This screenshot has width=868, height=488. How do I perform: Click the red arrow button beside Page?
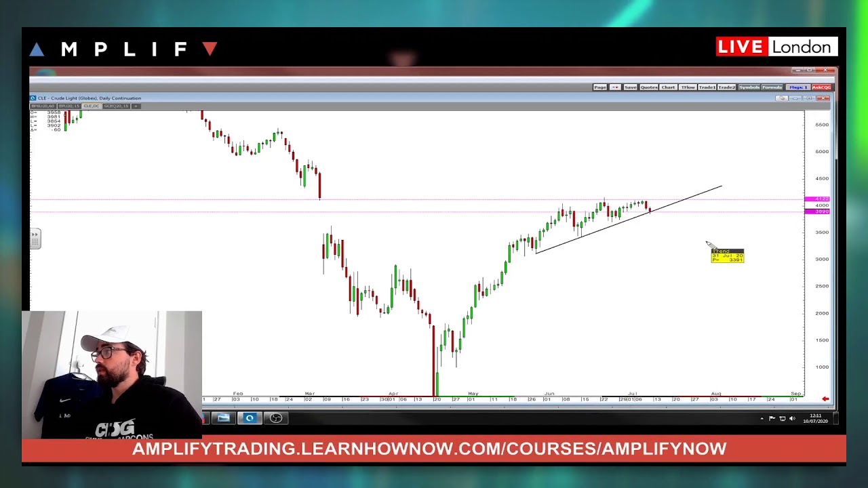pyautogui.click(x=615, y=87)
